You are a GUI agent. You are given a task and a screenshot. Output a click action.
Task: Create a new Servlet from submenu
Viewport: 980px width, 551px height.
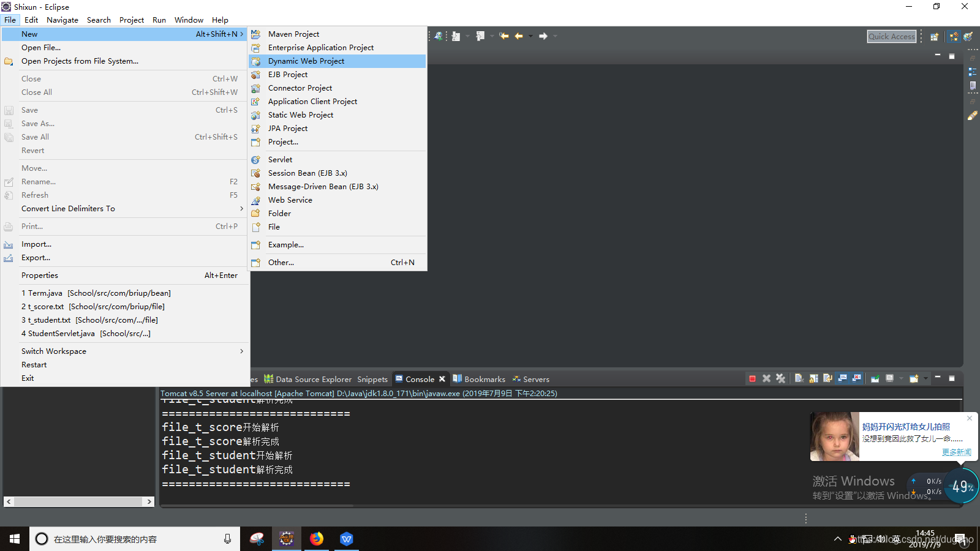click(x=337, y=160)
